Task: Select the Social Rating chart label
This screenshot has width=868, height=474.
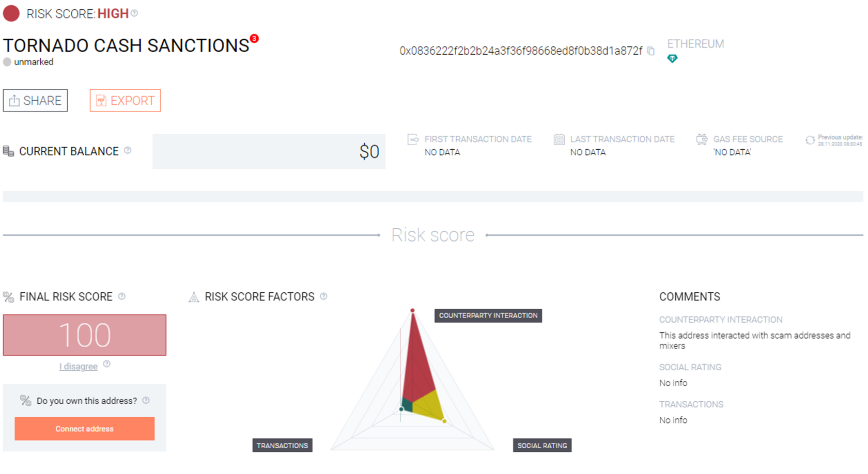Action: (x=542, y=446)
